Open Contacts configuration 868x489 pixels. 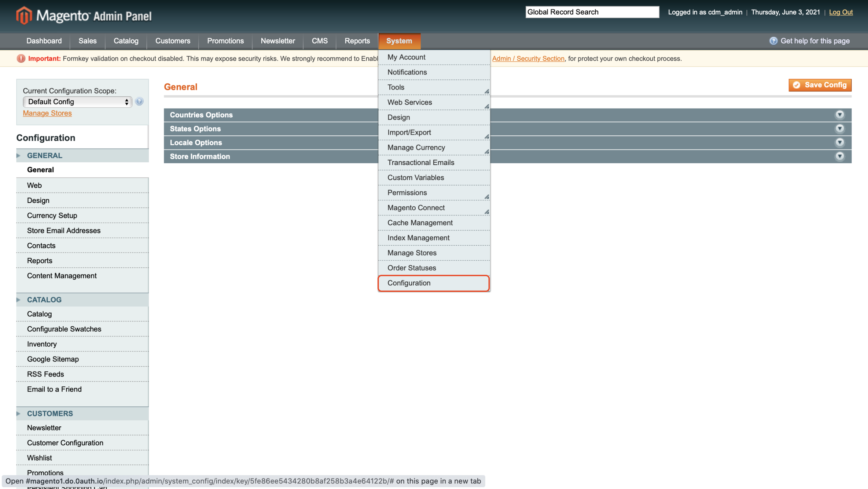(82, 246)
